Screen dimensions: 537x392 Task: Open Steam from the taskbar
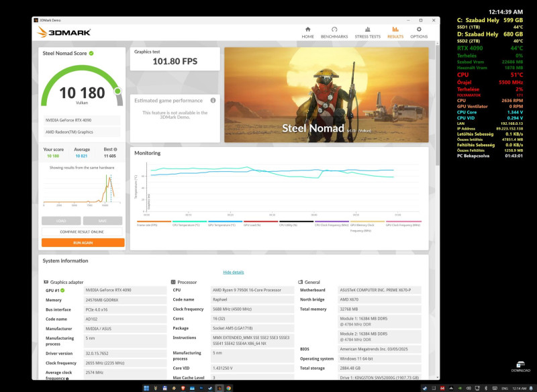(210, 388)
